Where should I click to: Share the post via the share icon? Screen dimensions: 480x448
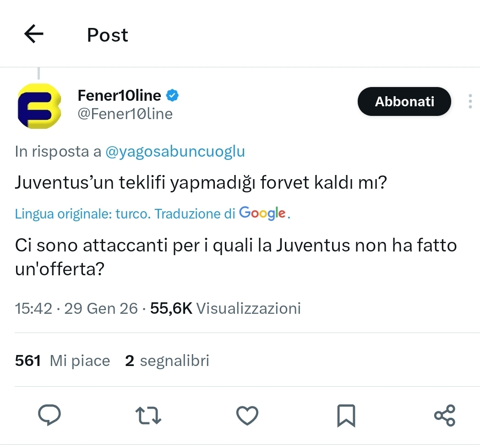click(444, 415)
